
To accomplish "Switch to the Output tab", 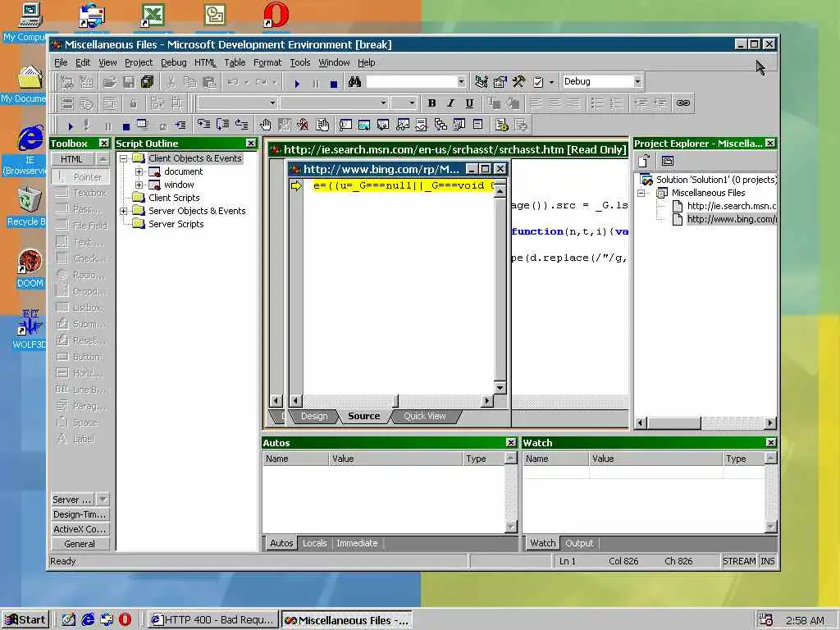I will [579, 543].
